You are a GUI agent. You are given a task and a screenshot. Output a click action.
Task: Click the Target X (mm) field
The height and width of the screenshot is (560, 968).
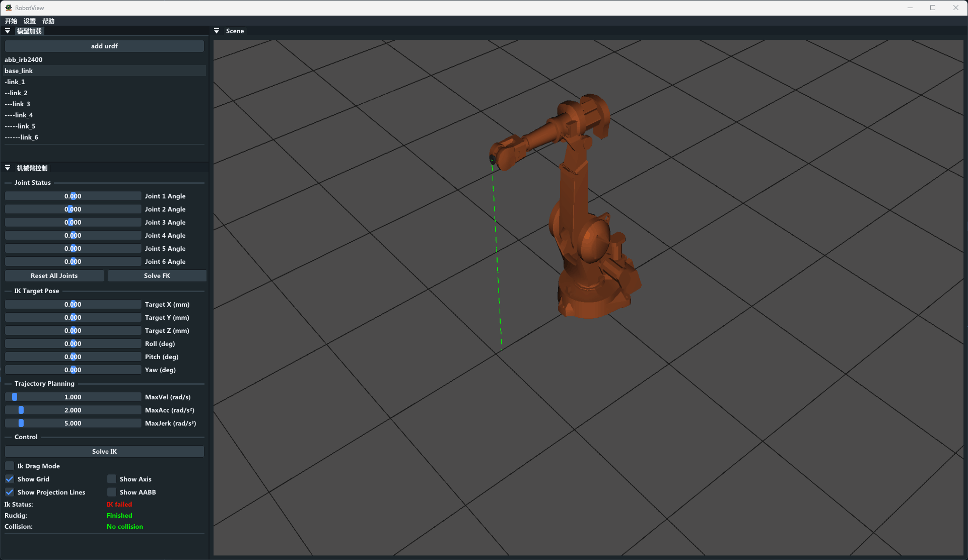(x=73, y=304)
